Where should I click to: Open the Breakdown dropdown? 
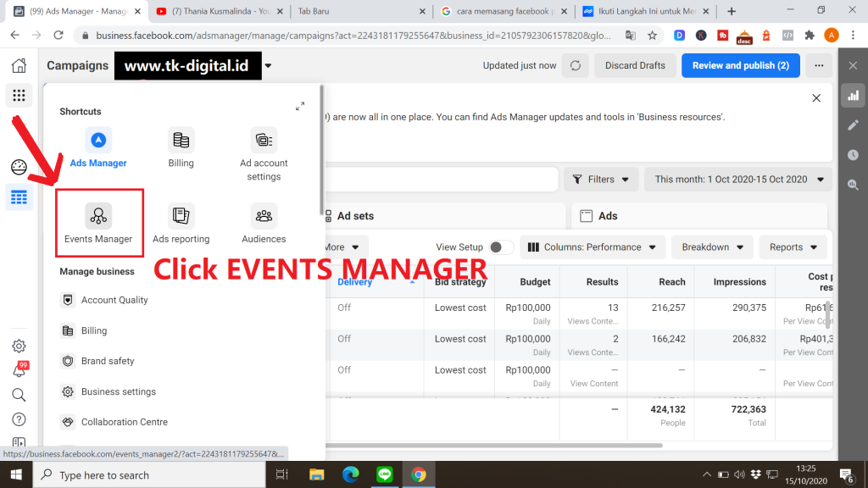(x=712, y=247)
